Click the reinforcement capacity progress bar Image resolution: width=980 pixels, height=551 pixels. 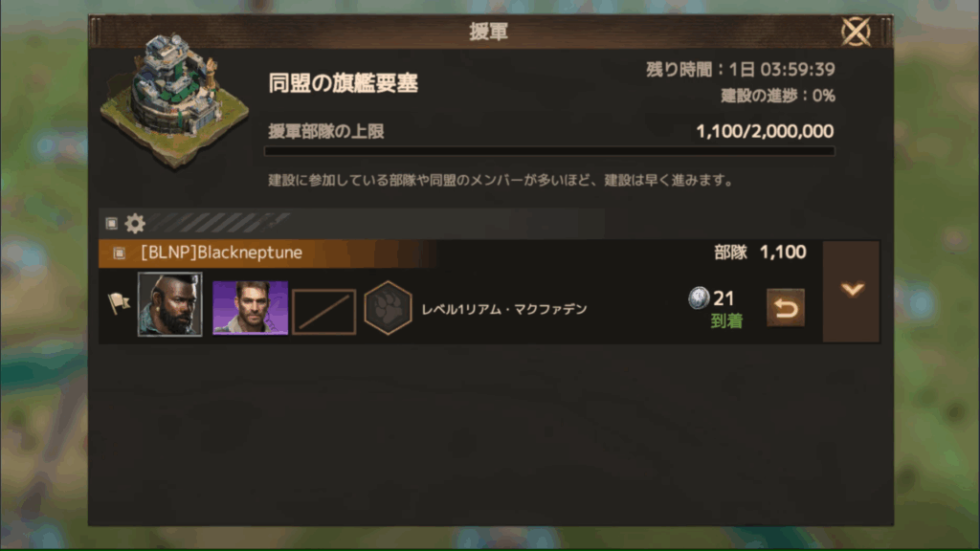pos(549,150)
